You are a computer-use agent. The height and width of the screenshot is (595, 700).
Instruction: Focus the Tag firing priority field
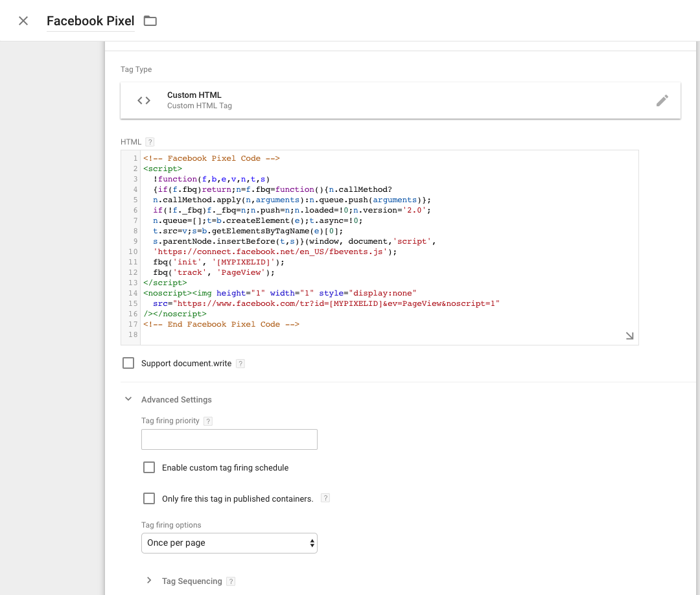pyautogui.click(x=229, y=439)
